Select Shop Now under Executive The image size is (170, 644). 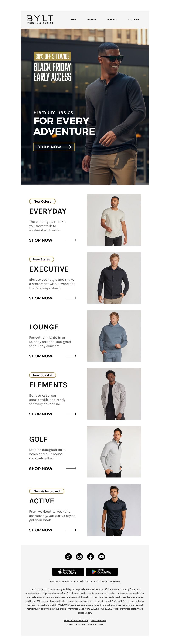41,298
